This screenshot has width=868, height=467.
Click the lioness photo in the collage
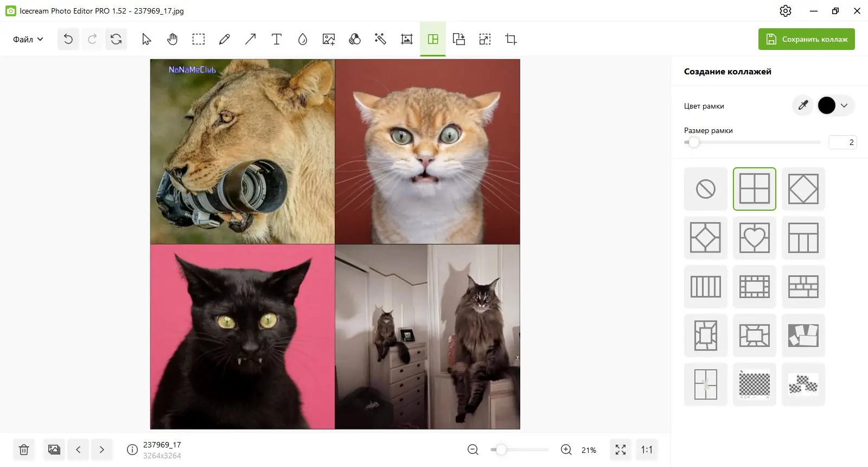pos(242,152)
